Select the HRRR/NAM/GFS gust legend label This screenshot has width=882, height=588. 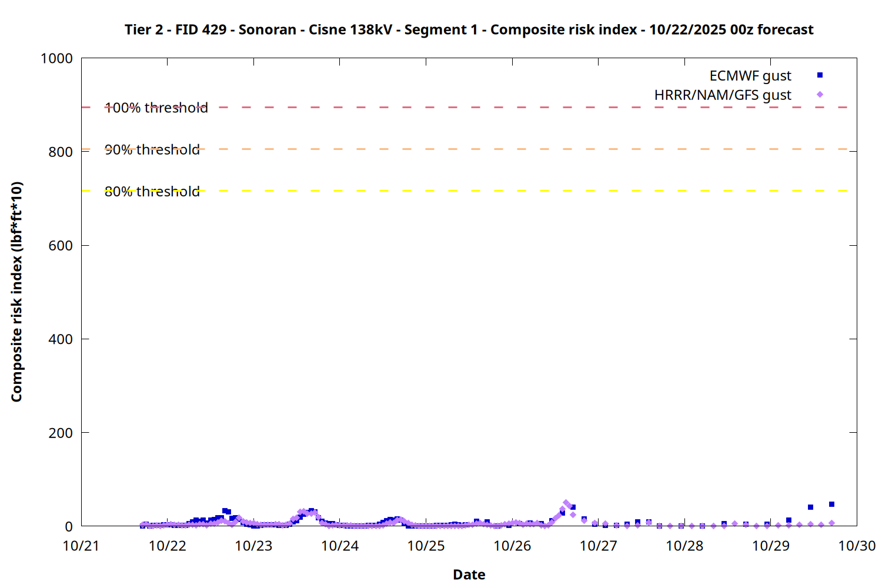[x=723, y=95]
